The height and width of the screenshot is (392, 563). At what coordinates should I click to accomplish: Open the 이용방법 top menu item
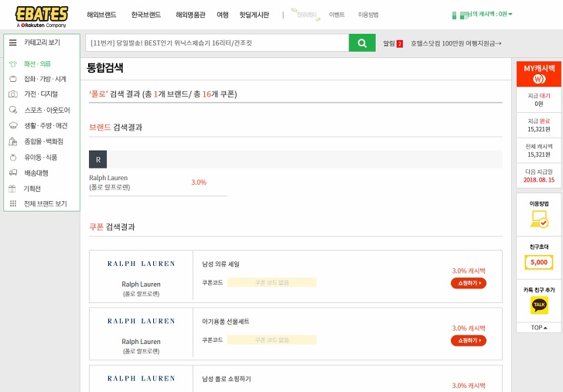tap(368, 15)
